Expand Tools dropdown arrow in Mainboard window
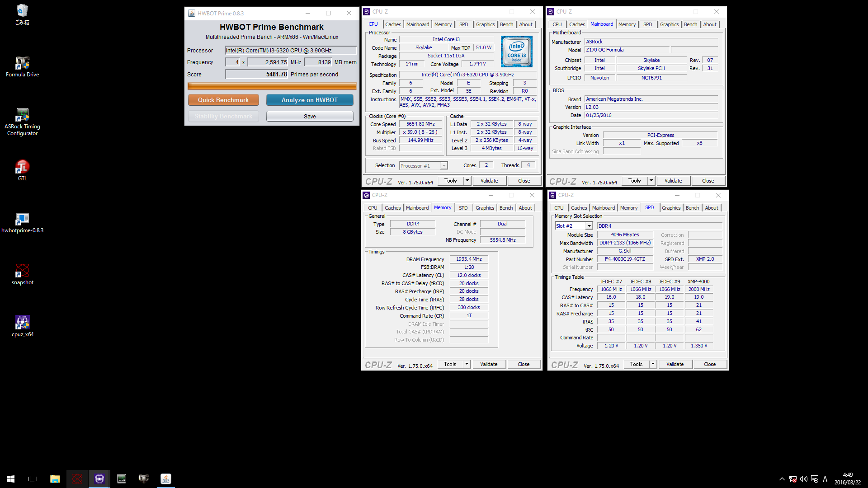 (651, 181)
